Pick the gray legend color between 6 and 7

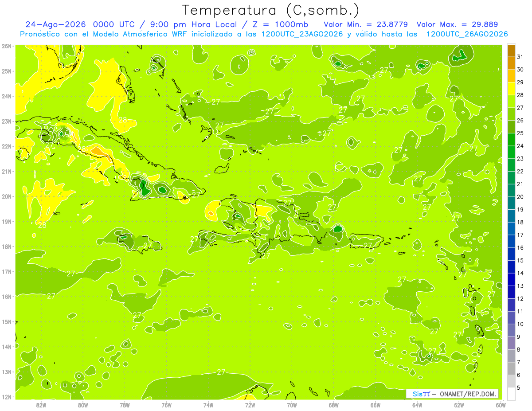[x=511, y=368]
